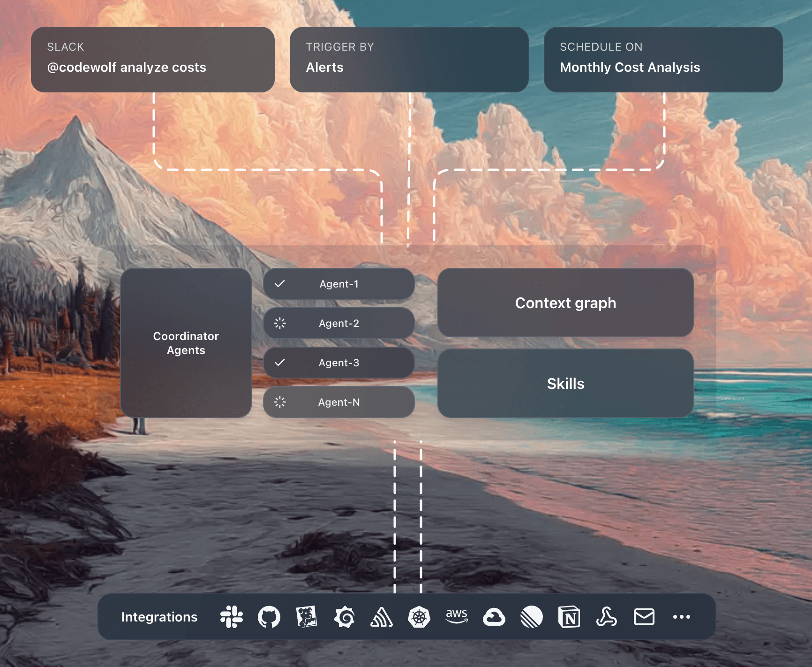812x667 pixels.
Task: Click the Kubernetes integration icon
Action: [x=419, y=616]
